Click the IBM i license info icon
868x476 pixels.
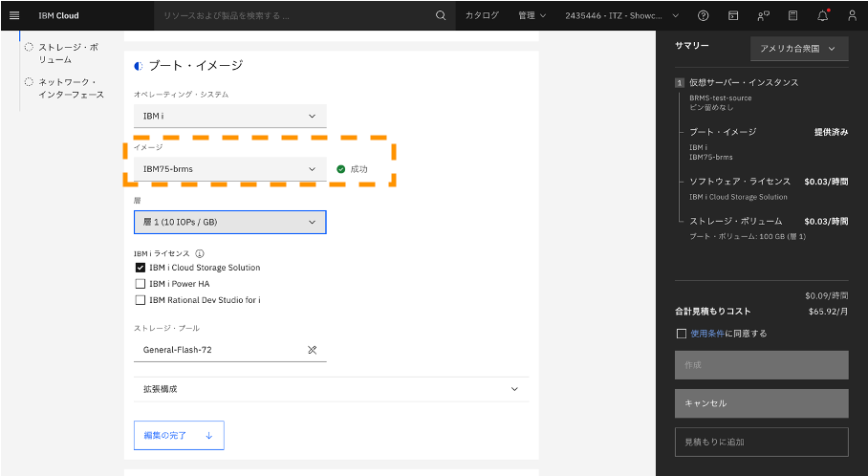coord(200,253)
